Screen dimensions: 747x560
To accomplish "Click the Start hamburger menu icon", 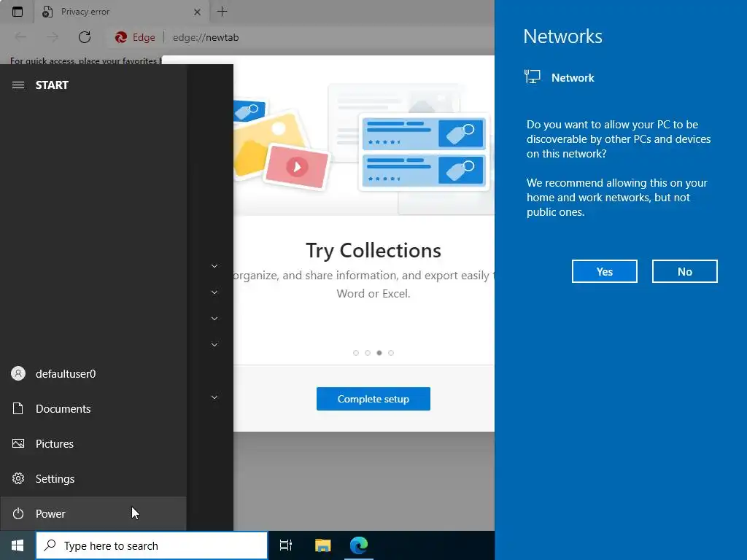I will pos(18,85).
